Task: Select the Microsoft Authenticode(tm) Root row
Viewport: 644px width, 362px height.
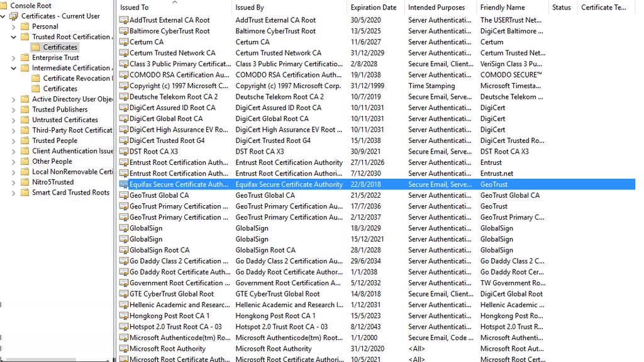Action: point(376,337)
